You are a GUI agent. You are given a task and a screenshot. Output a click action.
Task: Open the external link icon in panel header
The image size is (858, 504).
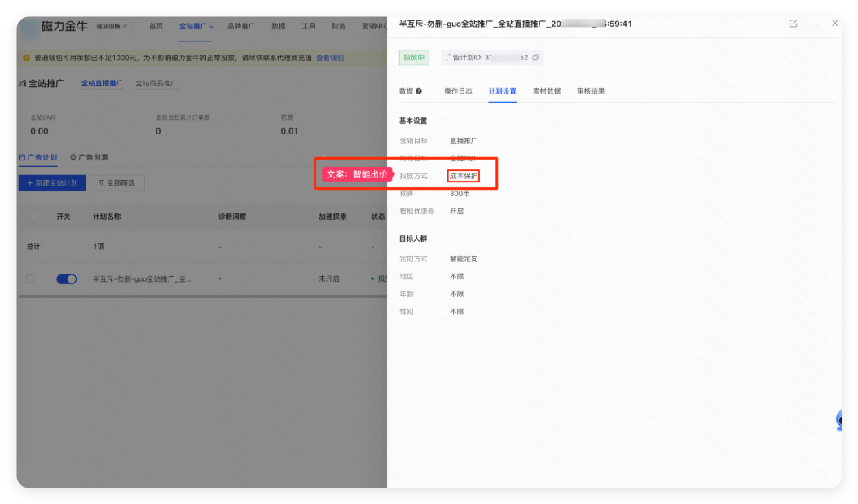coord(793,24)
